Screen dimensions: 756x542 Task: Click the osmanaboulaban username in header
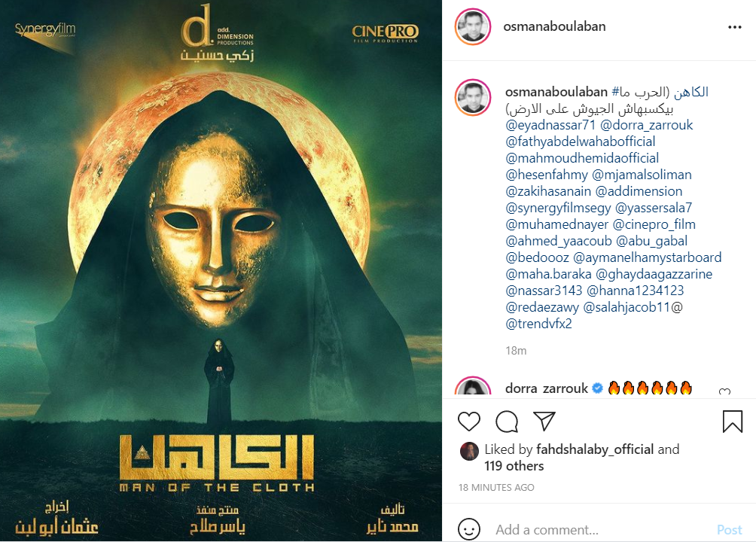[554, 26]
